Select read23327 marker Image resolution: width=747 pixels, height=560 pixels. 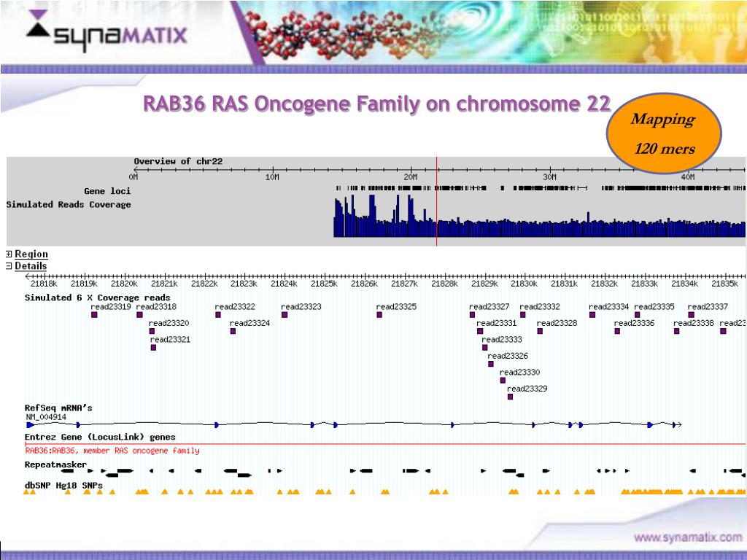click(x=472, y=315)
